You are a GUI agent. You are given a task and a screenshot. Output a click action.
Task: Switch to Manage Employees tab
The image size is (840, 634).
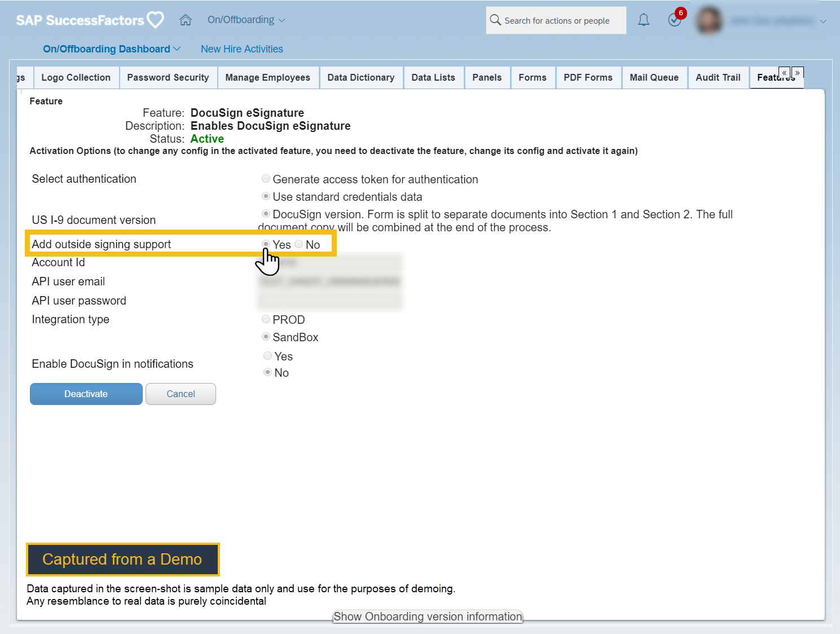pos(268,77)
